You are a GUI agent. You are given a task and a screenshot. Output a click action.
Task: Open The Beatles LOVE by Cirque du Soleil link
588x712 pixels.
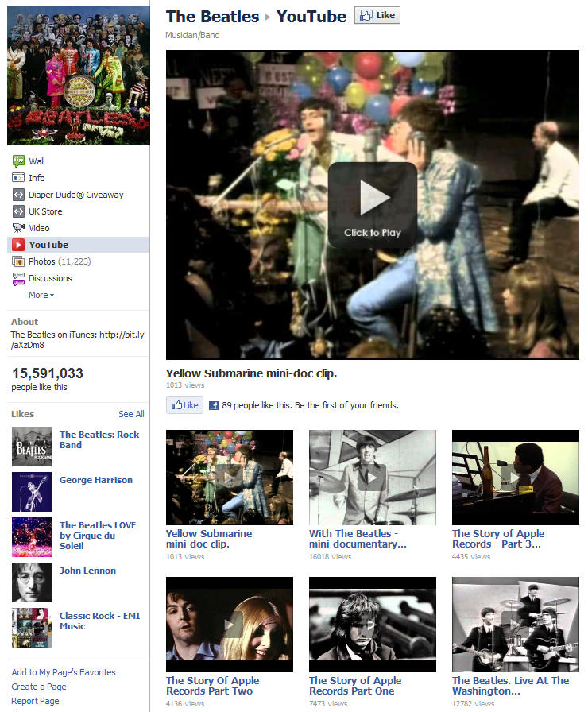click(x=98, y=536)
